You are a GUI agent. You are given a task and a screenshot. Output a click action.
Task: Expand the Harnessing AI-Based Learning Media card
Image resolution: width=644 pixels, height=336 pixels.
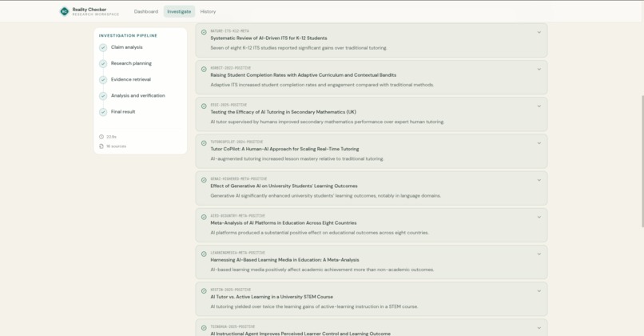point(539,254)
